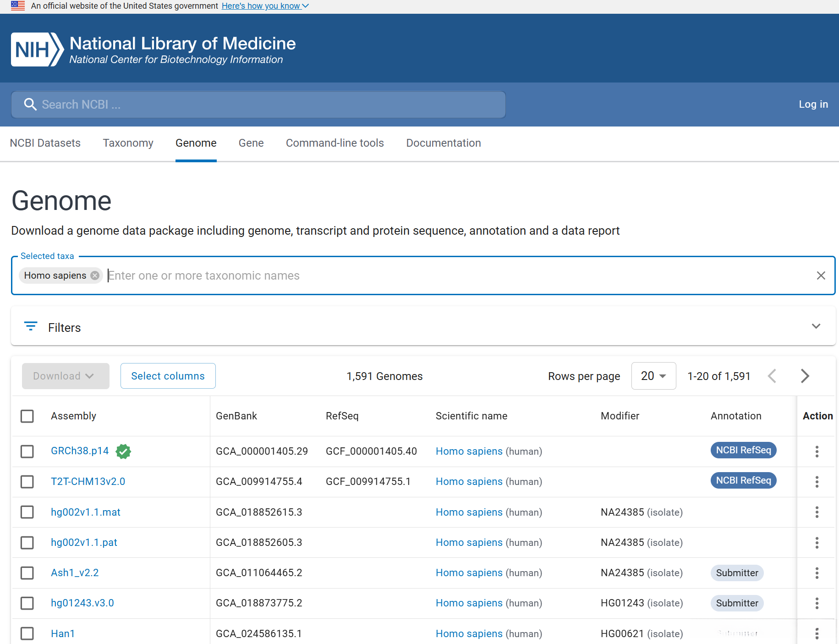The image size is (839, 644).
Task: Open action menu for T2T-CHM13v2.0
Action: tap(817, 482)
